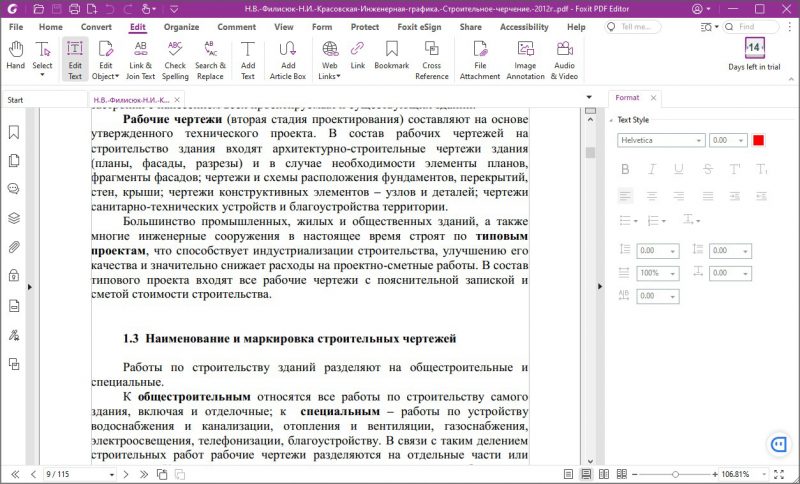Expand the Edit Object dropdown
The image size is (800, 484).
(117, 77)
